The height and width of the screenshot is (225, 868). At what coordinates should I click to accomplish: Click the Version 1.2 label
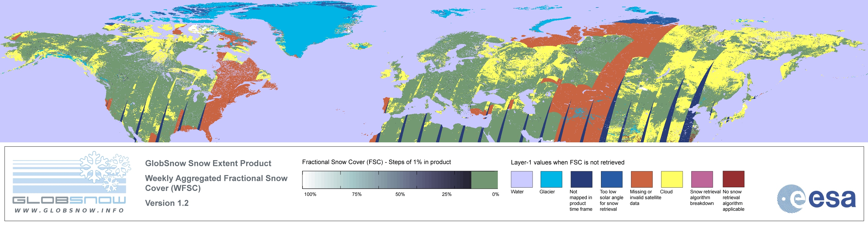click(167, 203)
